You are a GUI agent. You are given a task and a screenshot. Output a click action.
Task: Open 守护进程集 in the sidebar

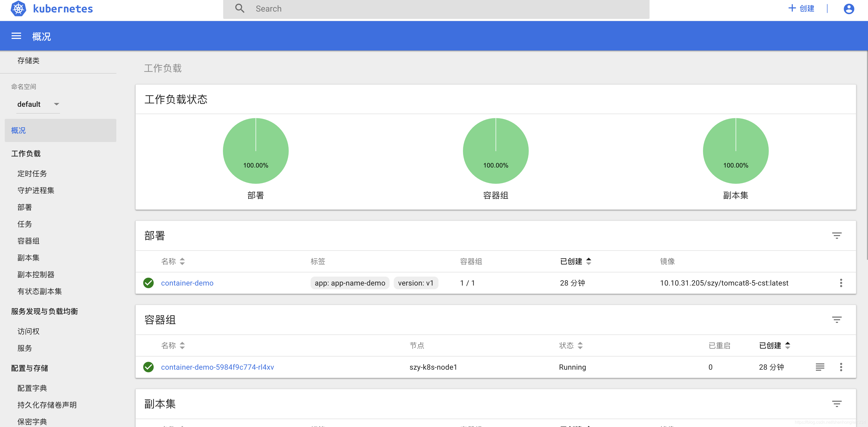(36, 191)
